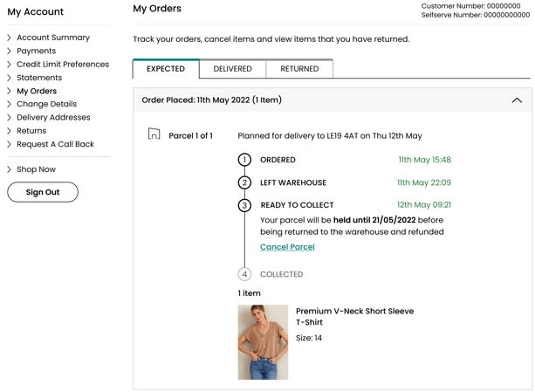Request A Call Back from sidebar

pyautogui.click(x=55, y=144)
